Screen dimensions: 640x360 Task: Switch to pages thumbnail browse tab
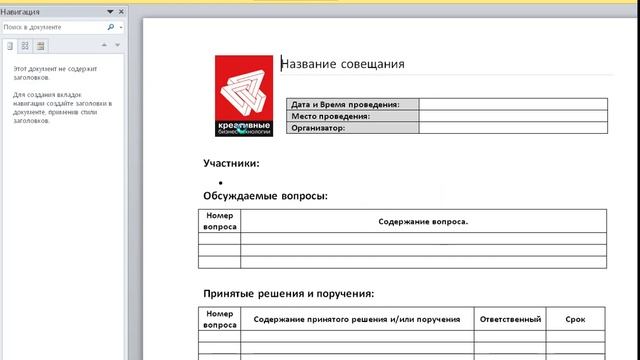tap(25, 46)
